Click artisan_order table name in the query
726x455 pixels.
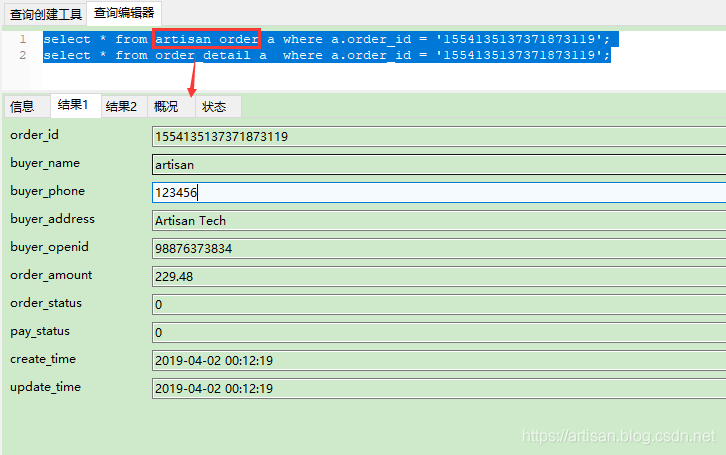click(207, 39)
